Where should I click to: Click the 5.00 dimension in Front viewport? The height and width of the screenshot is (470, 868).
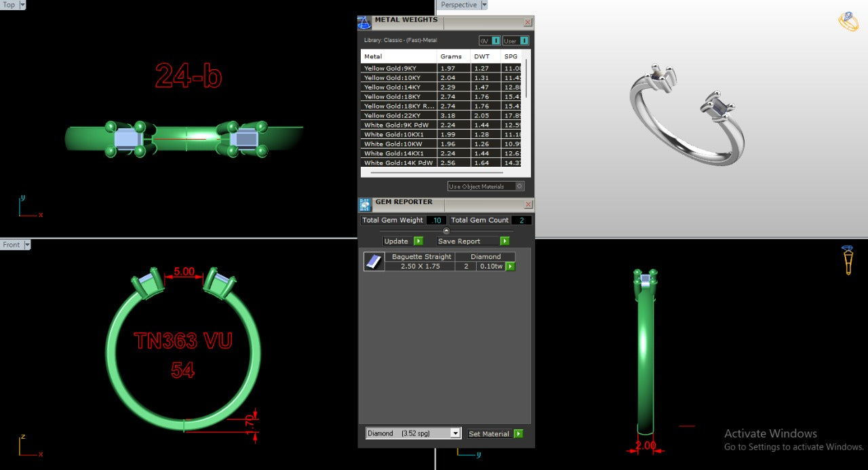184,271
